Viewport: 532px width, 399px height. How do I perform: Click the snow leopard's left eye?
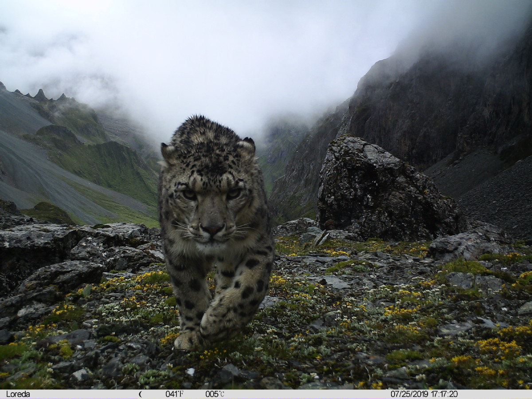click(x=190, y=194)
